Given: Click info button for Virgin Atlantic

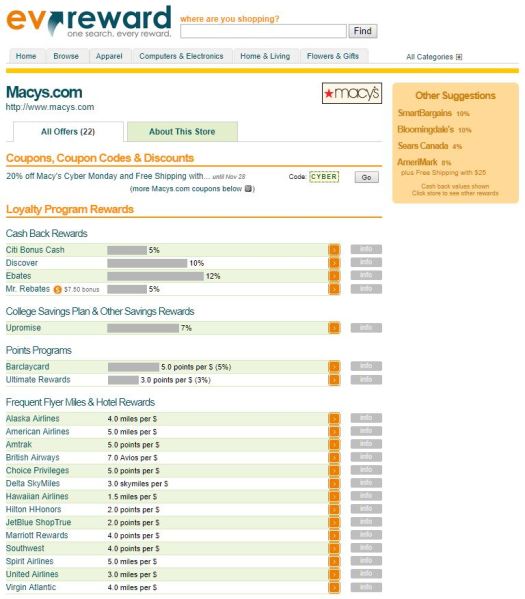Looking at the screenshot, I should pos(366,587).
